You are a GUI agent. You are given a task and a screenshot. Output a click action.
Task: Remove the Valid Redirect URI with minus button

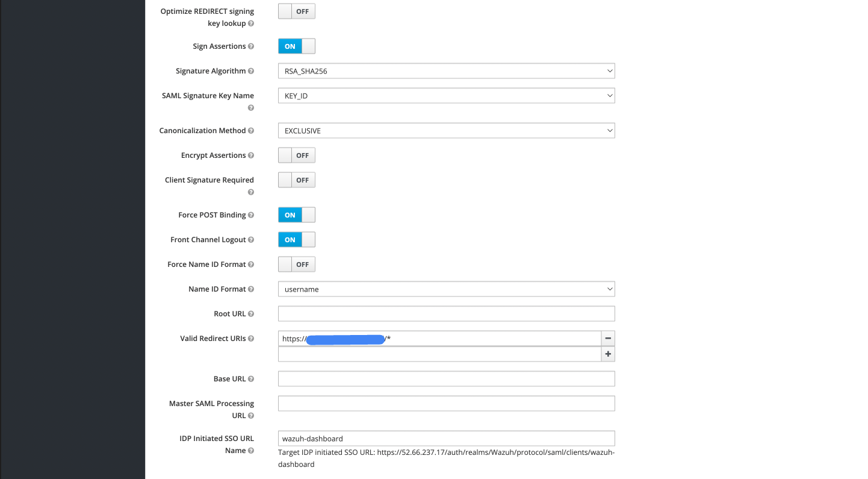608,339
